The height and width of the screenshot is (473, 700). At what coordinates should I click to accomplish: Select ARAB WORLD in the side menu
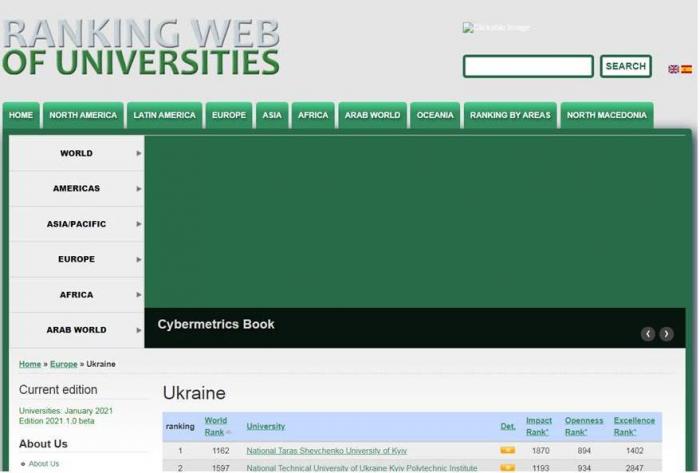tap(76, 330)
